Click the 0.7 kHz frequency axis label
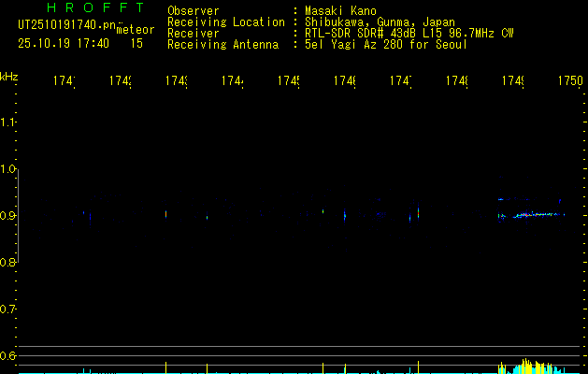The image size is (588, 374). pyautogui.click(x=8, y=309)
